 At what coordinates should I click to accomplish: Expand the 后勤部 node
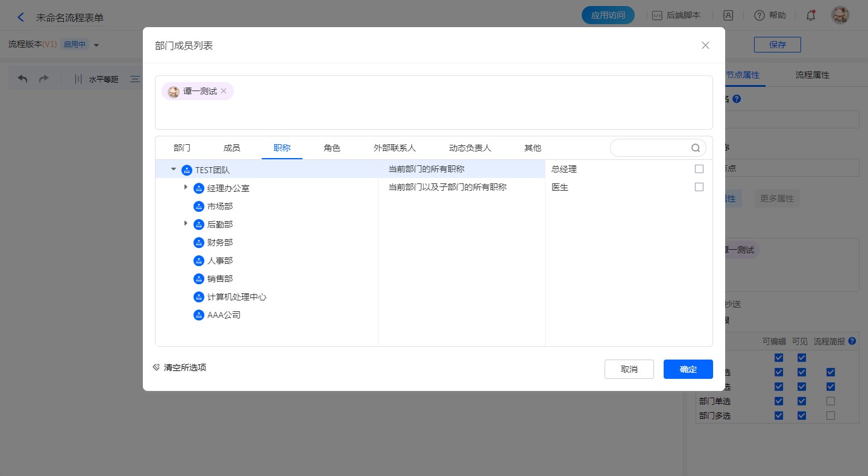(x=186, y=224)
